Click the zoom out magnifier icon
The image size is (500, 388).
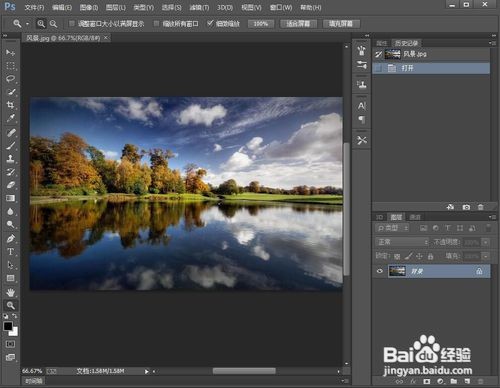pos(53,24)
